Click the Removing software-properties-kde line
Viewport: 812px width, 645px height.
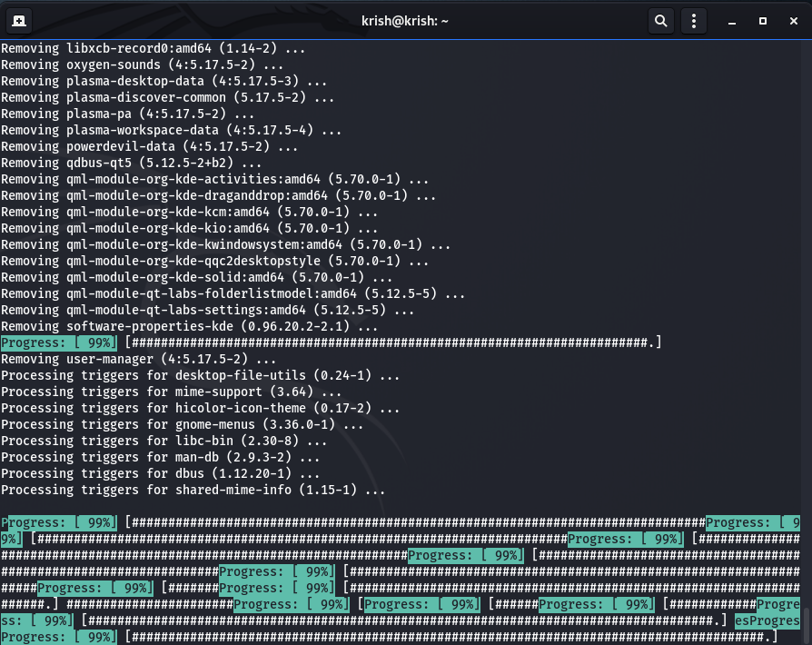click(x=190, y=327)
